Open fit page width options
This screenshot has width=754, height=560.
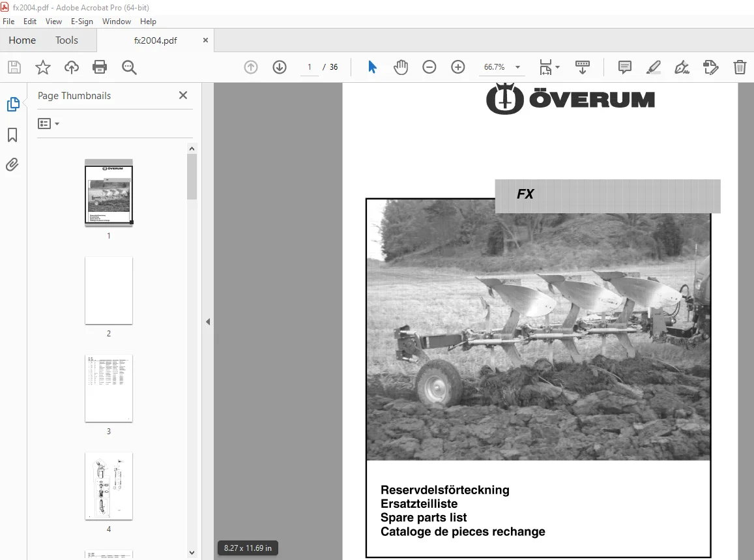pos(545,67)
